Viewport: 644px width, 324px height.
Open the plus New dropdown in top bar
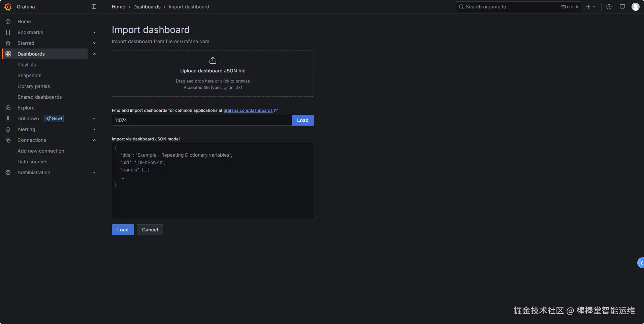[x=591, y=7]
